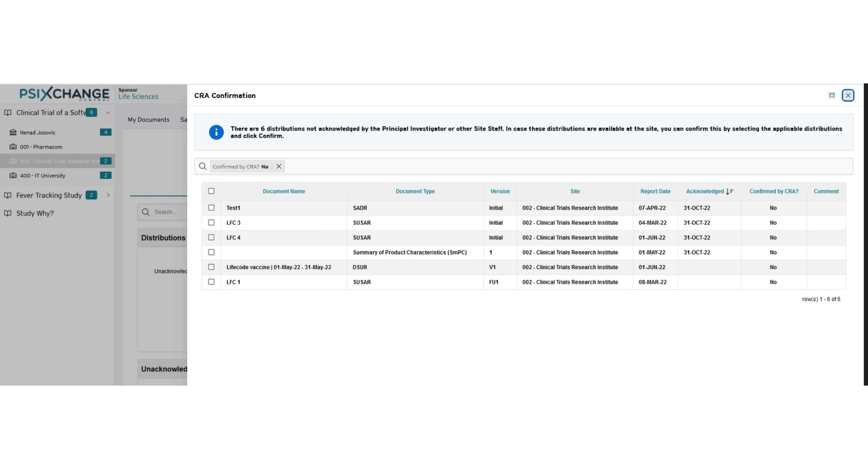Toggle the select-all checkbox in table header
The width and height of the screenshot is (868, 469).
(x=211, y=191)
